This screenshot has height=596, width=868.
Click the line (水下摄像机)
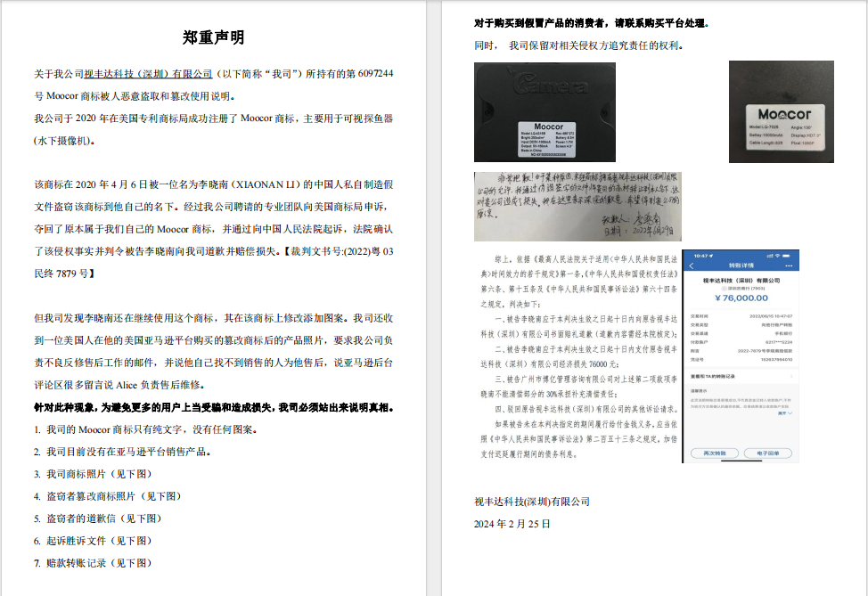(64, 141)
